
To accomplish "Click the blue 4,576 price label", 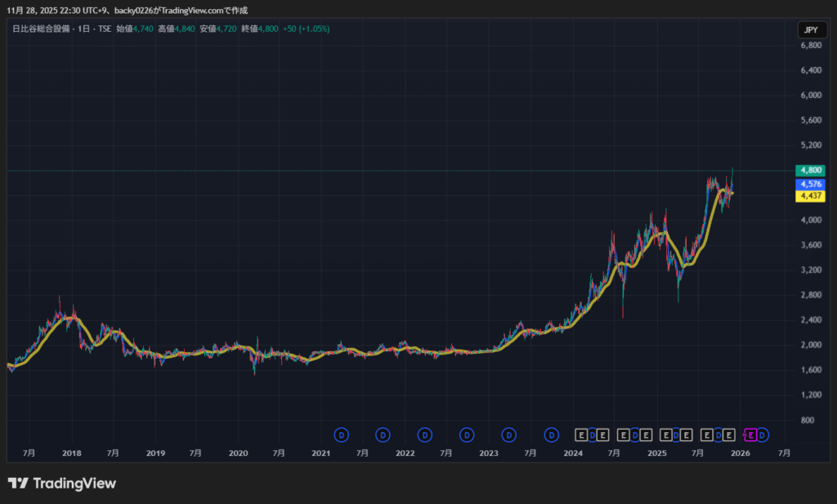I will click(x=810, y=185).
